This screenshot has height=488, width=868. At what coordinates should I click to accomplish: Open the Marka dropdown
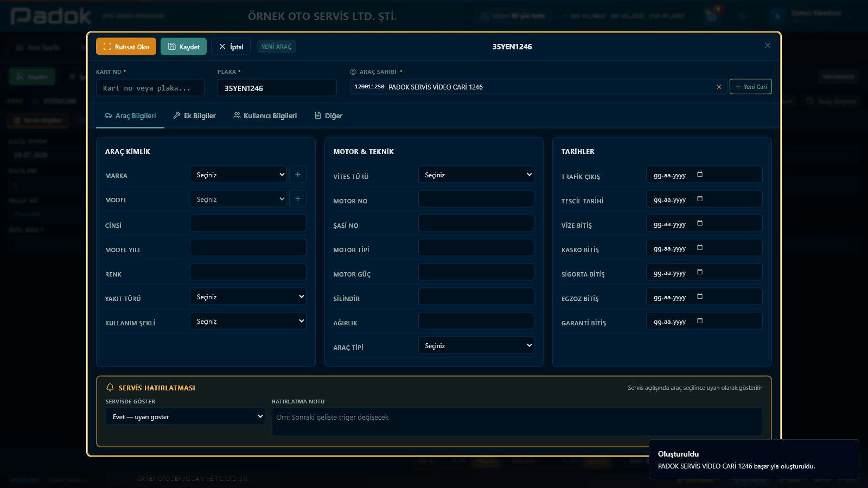[x=239, y=175]
